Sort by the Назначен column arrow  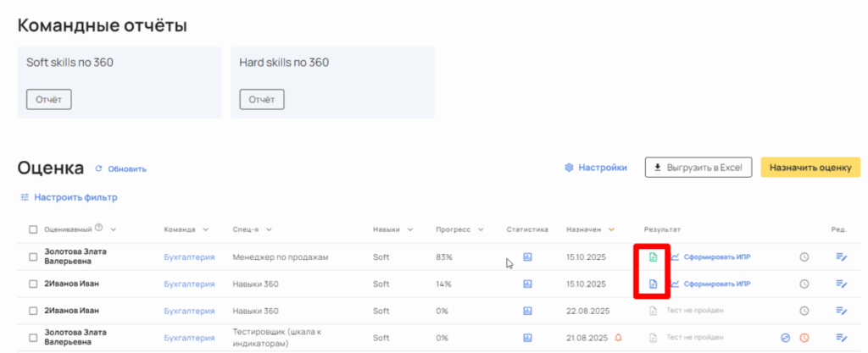[x=611, y=229]
